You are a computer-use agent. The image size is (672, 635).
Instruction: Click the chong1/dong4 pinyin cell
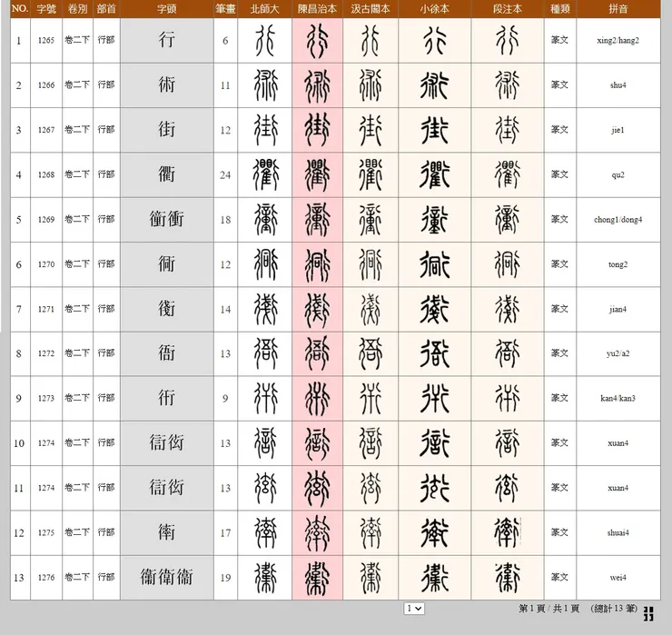pyautogui.click(x=618, y=219)
